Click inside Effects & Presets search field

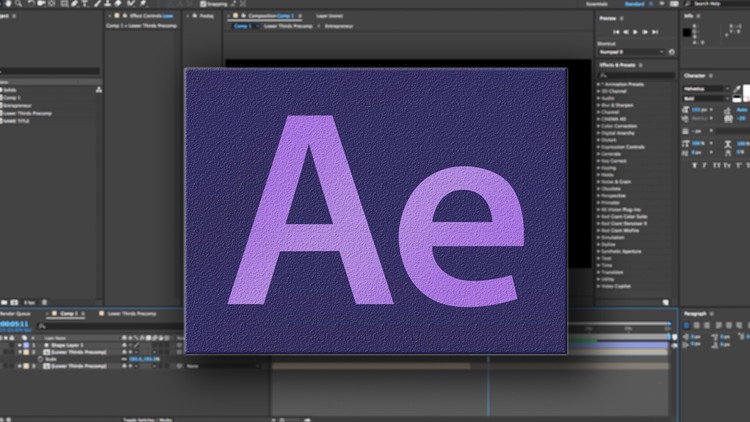[636, 75]
